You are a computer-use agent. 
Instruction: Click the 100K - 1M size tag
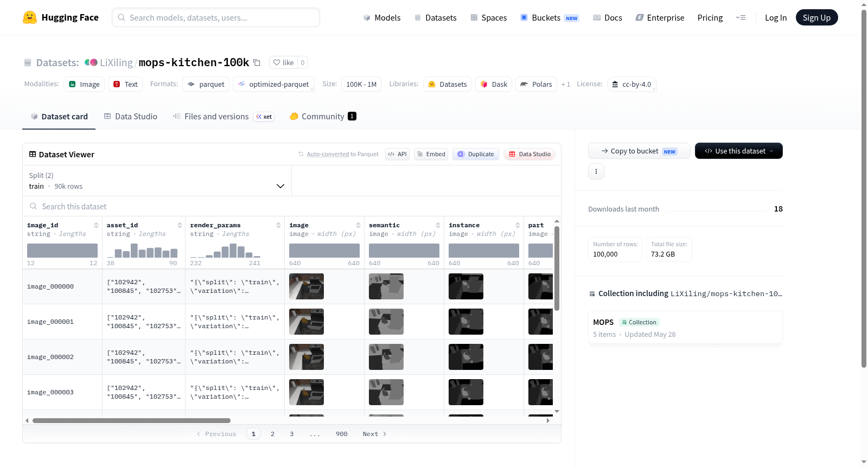(x=361, y=84)
